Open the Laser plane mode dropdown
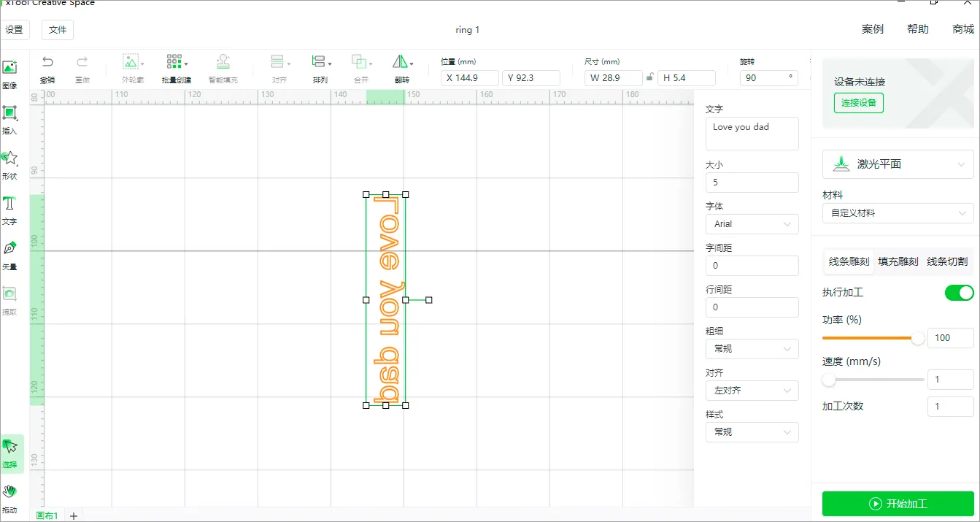980x522 pixels. (898, 164)
